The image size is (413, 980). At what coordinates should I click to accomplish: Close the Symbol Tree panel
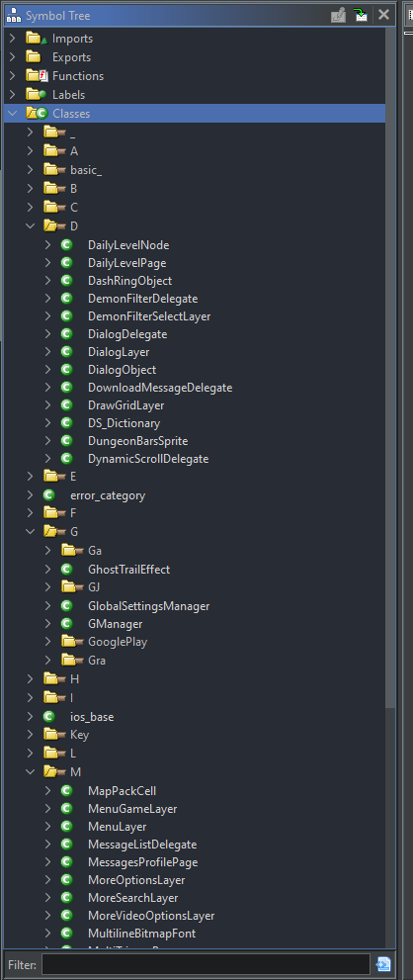pos(383,15)
